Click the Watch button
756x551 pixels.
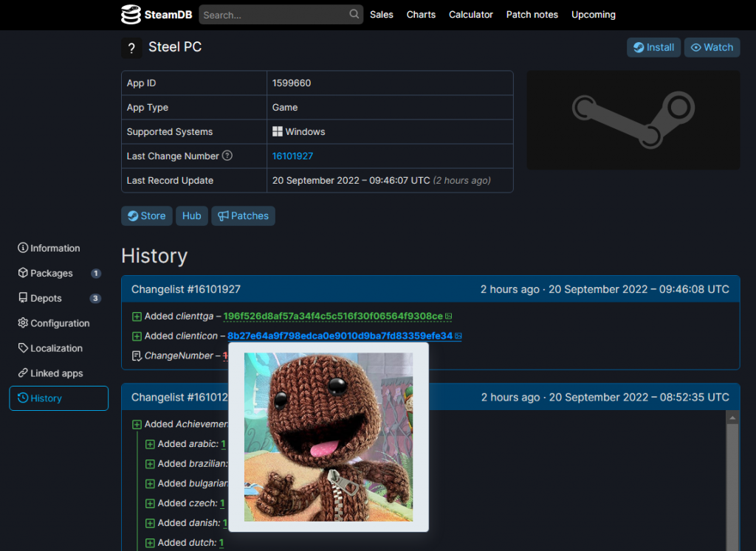tap(712, 47)
